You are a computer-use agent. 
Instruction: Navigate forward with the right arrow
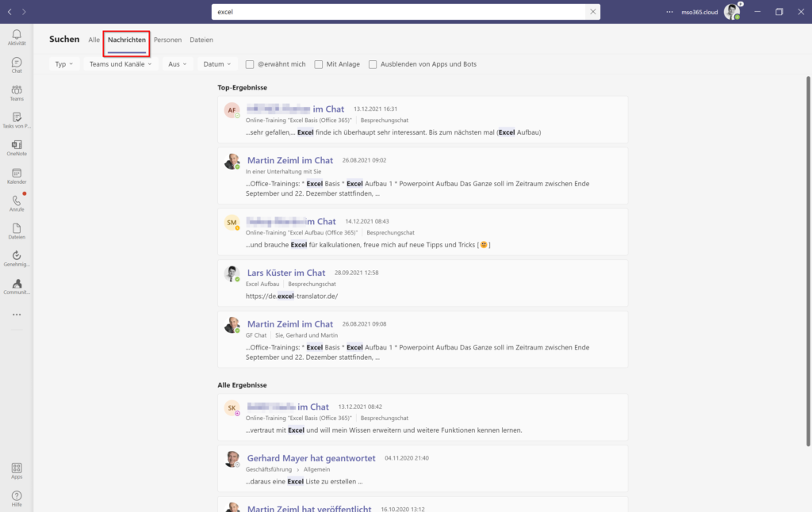24,12
